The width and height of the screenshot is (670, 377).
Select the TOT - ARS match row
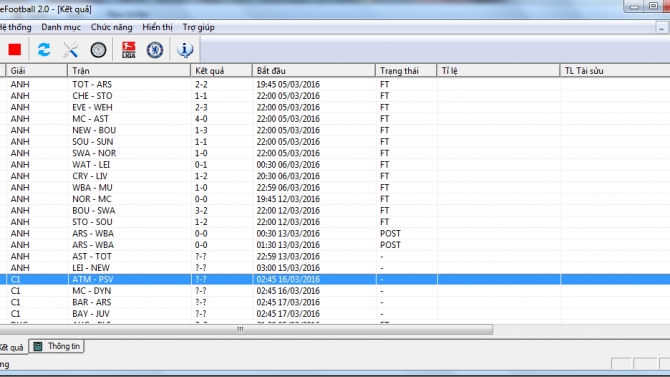[x=335, y=84]
